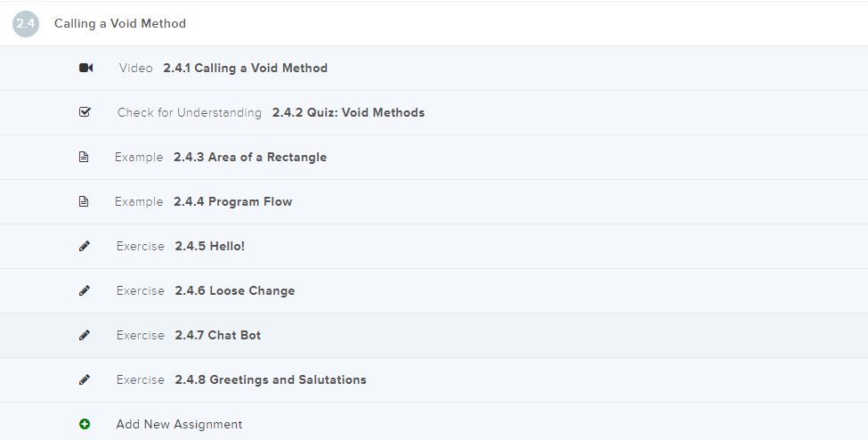This screenshot has width=868, height=440.
Task: Open the 2.4.7 Chat Bot exercise
Action: (x=217, y=335)
